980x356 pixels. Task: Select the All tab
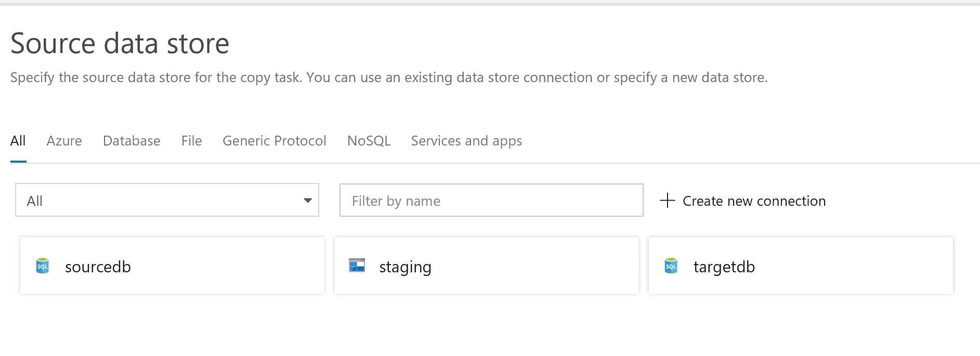click(18, 141)
